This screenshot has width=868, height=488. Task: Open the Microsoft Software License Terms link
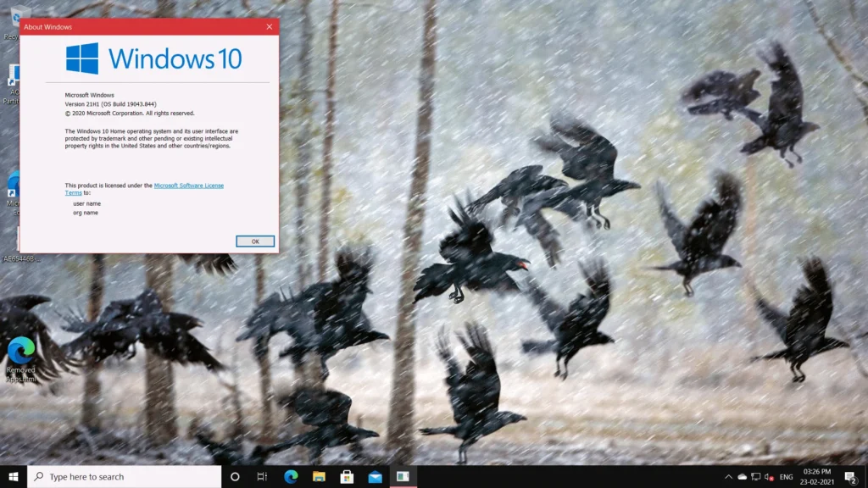[188, 186]
